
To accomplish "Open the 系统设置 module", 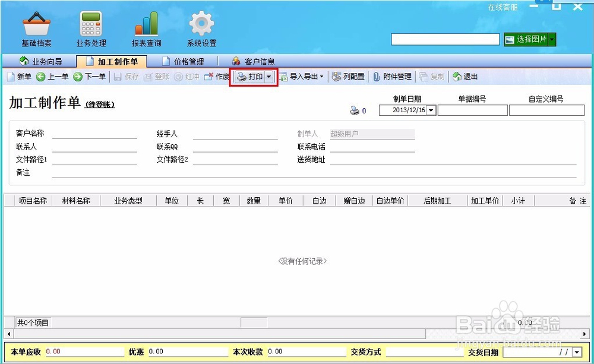I will click(x=201, y=28).
